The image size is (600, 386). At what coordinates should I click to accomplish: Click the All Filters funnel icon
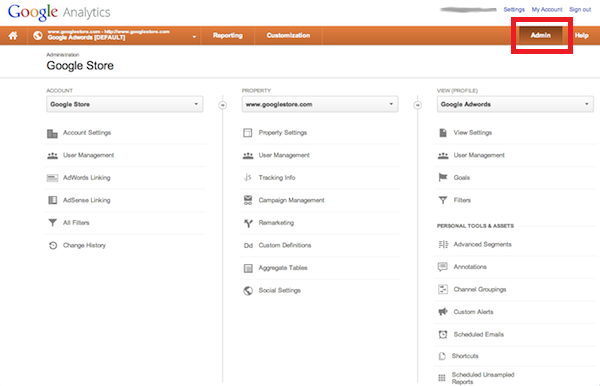[52, 223]
